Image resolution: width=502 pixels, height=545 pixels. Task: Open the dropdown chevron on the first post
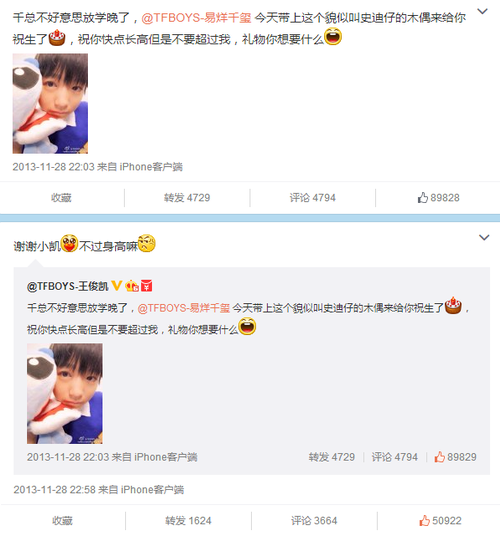click(x=483, y=11)
